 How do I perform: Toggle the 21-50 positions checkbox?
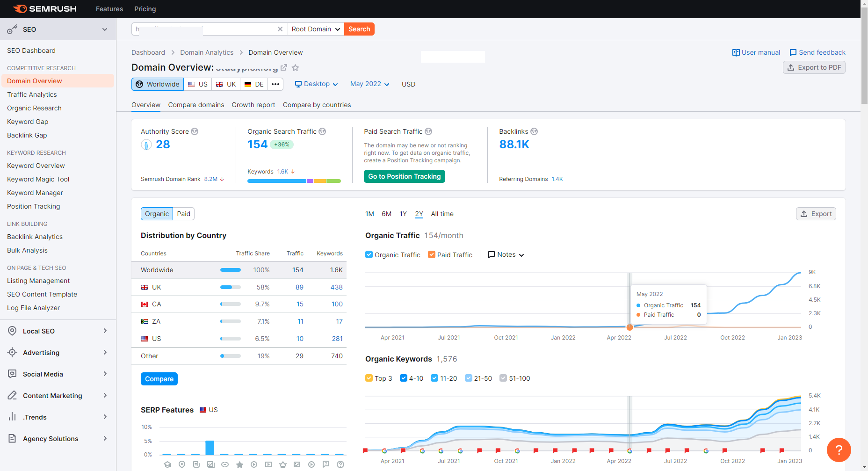(469, 378)
